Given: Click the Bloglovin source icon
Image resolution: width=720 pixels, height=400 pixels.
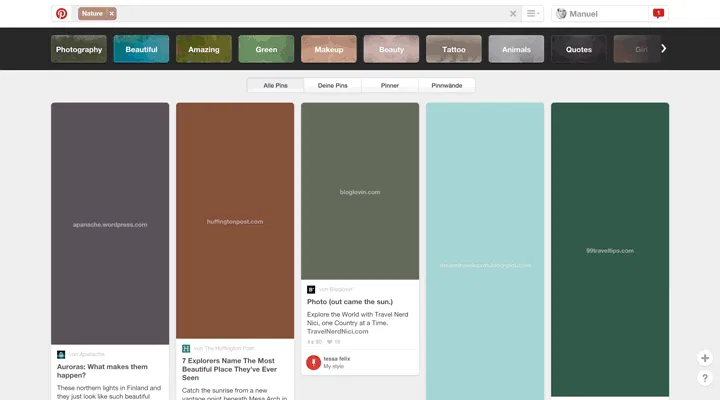Looking at the screenshot, I should [x=311, y=289].
